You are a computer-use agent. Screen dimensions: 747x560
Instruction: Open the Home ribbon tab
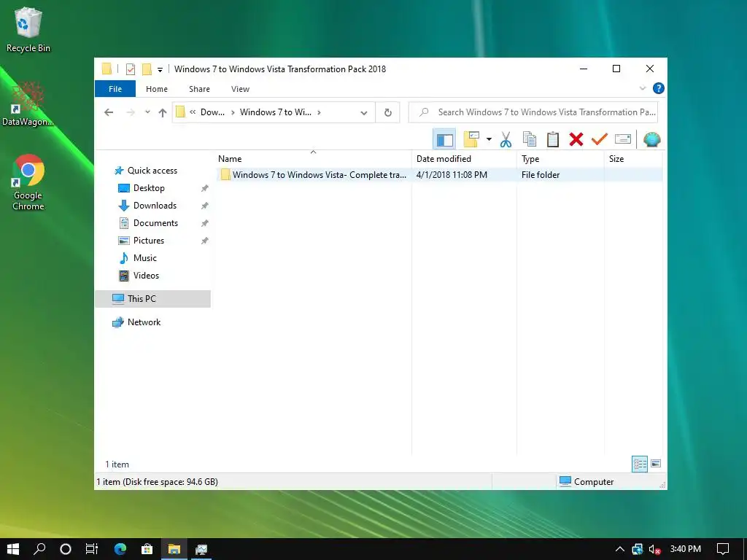click(157, 89)
